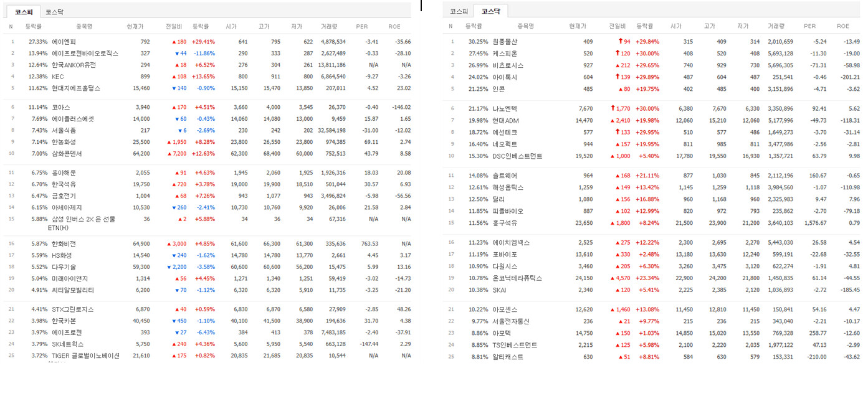
Task: Click the 거래량 column header in the 원풍물산 table
Action: [x=776, y=26]
